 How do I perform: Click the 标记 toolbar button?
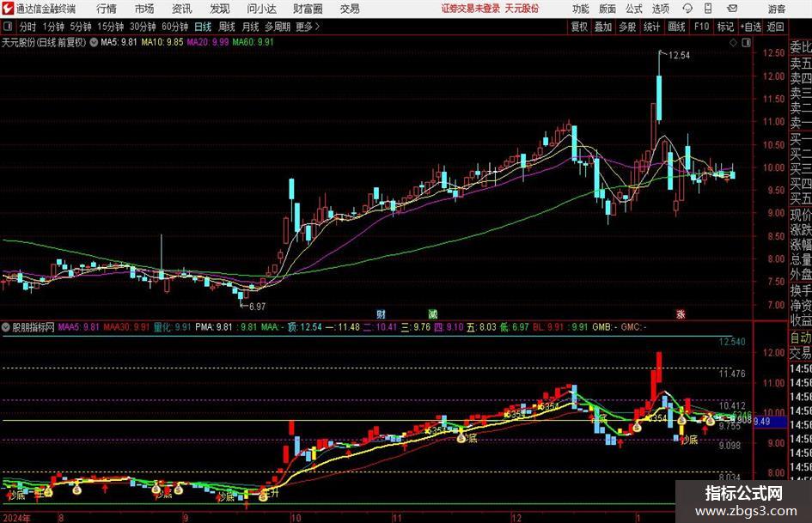click(x=725, y=27)
